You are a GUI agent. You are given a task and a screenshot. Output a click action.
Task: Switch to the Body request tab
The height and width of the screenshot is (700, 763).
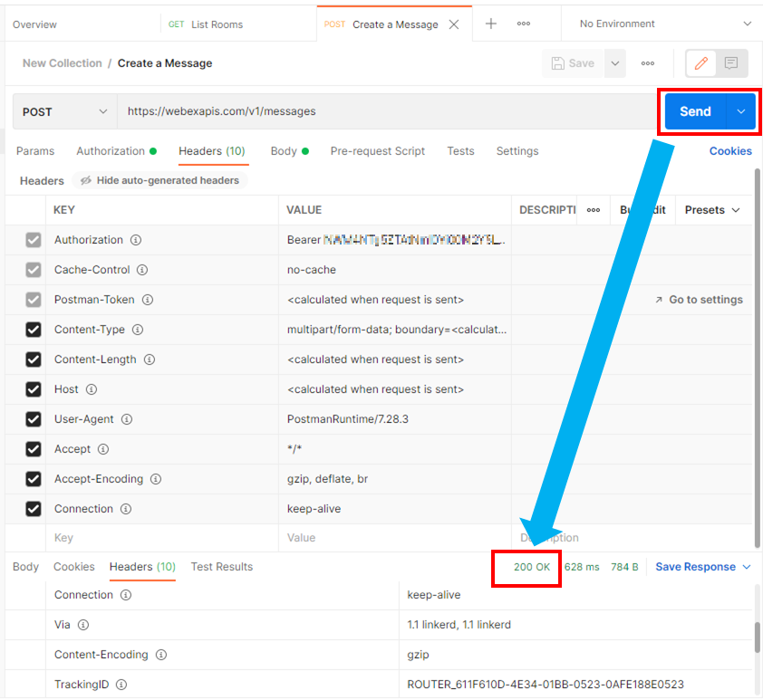(x=284, y=151)
